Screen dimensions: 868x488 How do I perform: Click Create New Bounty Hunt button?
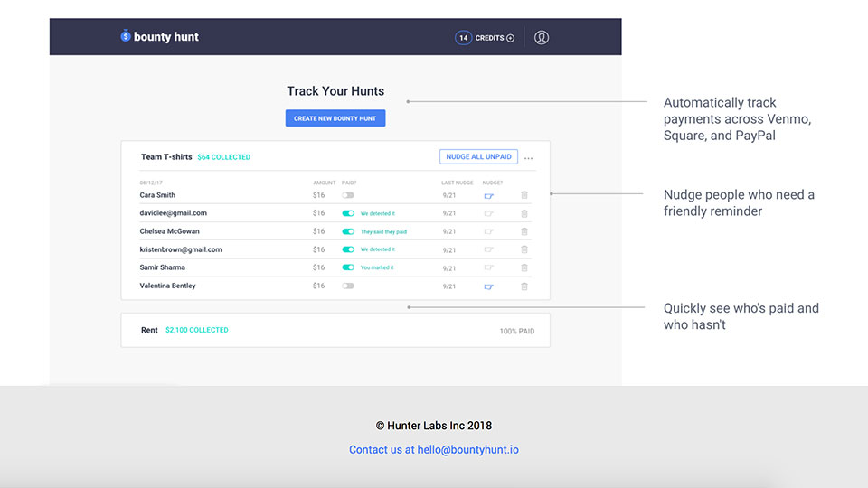pyautogui.click(x=335, y=118)
